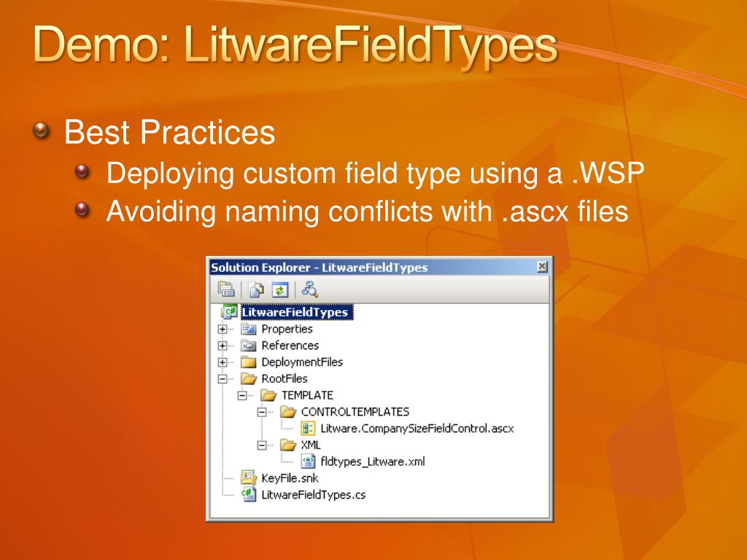Click the fldtypes_Litware.xml file icon
Viewport: 747px width, 560px height.
click(x=308, y=461)
